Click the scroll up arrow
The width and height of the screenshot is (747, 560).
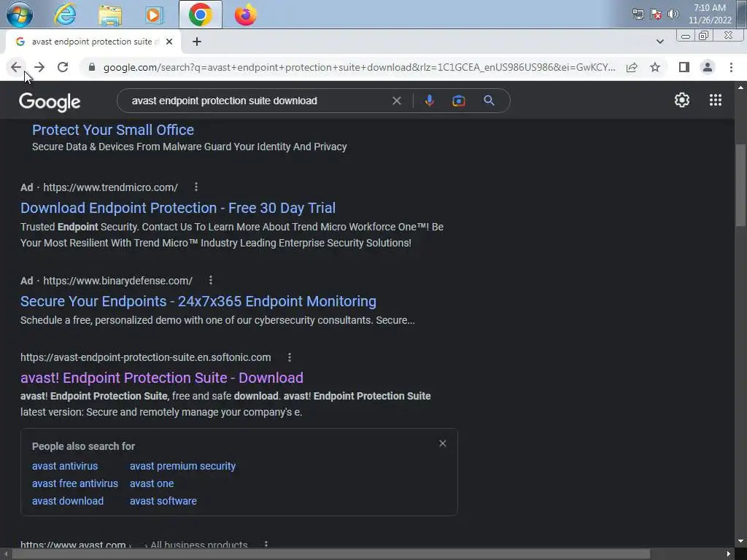[740, 87]
